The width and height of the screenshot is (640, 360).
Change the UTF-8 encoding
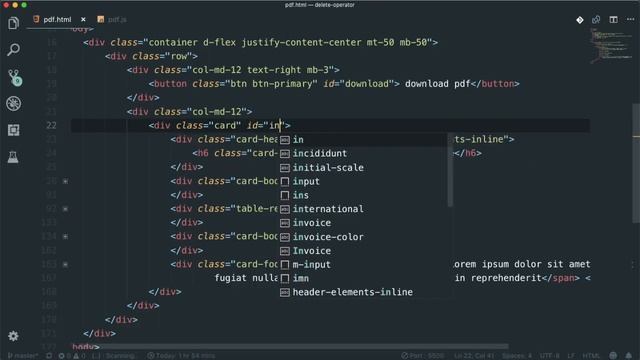click(549, 356)
